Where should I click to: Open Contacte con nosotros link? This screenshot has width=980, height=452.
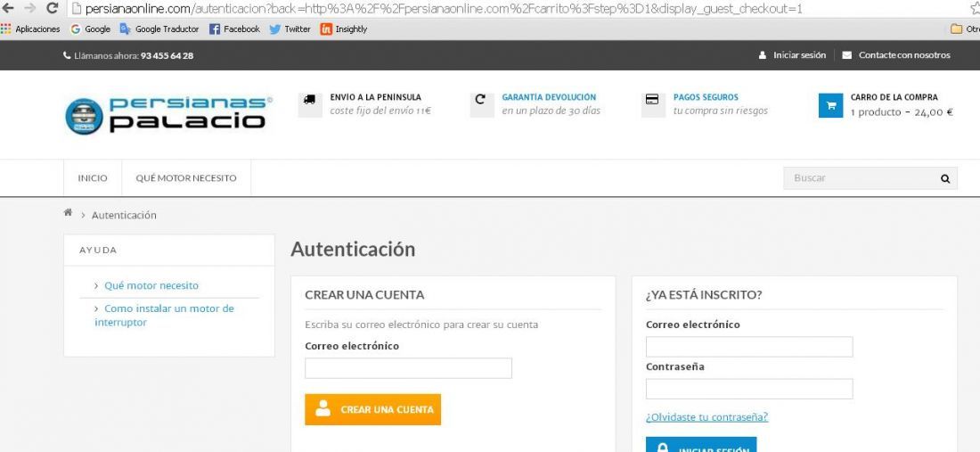[x=896, y=55]
